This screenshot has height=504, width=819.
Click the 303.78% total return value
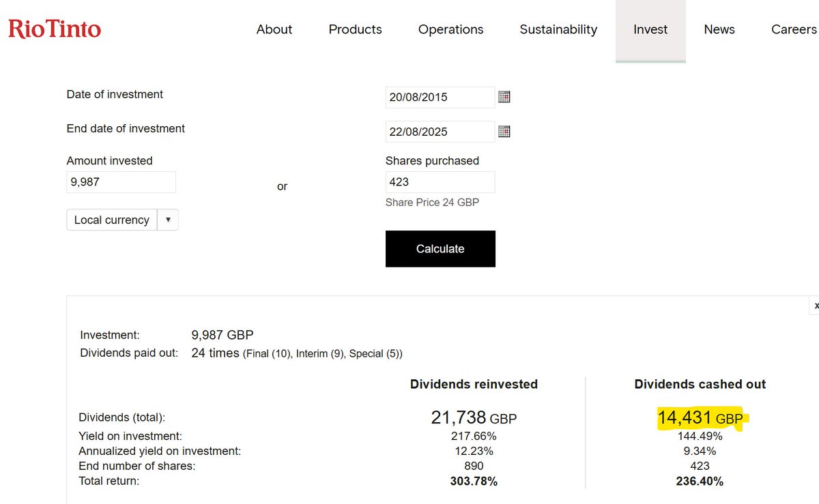tap(474, 481)
